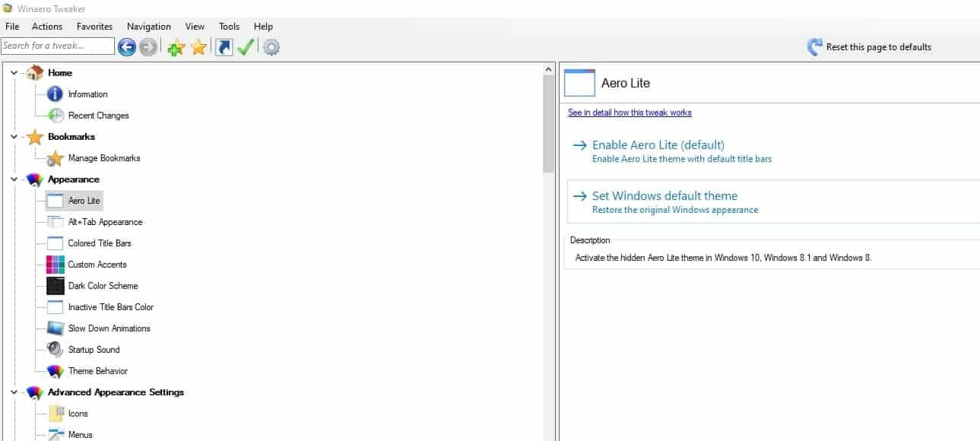Screen dimensions: 980x441
Task: Click 'See in detail how this tweak works' link
Action: coord(630,113)
